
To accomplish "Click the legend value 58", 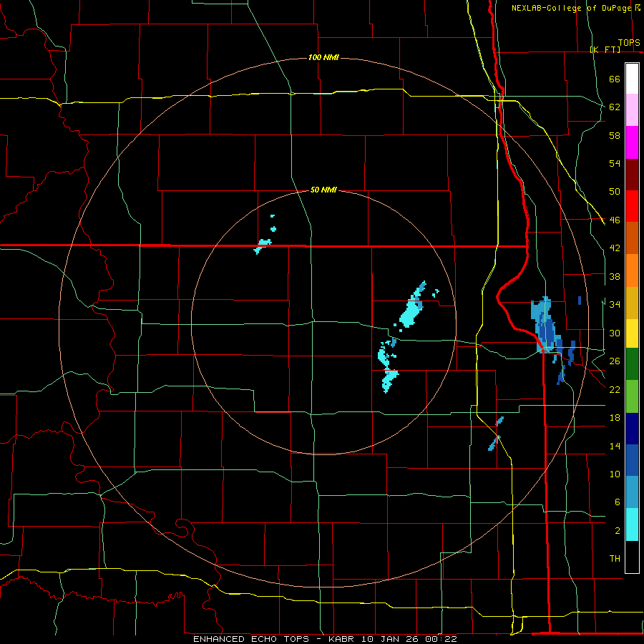I will click(615, 135).
